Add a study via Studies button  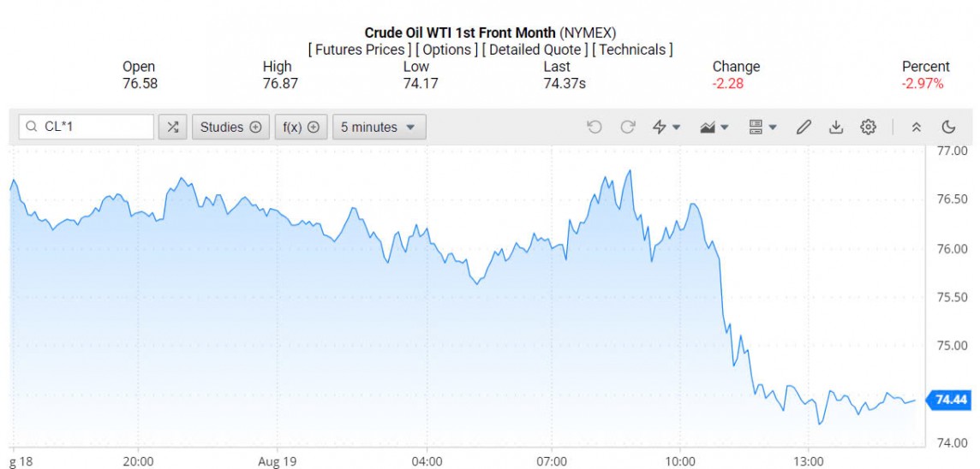pyautogui.click(x=230, y=128)
